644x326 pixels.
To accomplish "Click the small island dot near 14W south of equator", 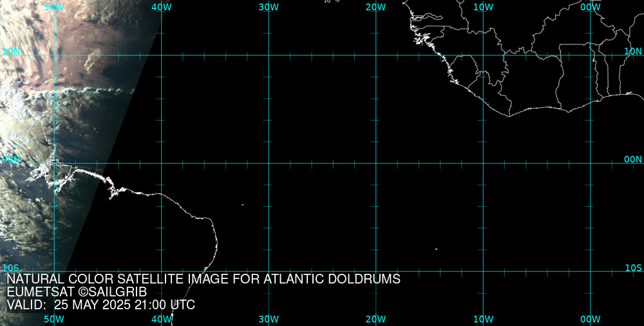I will click(436, 249).
